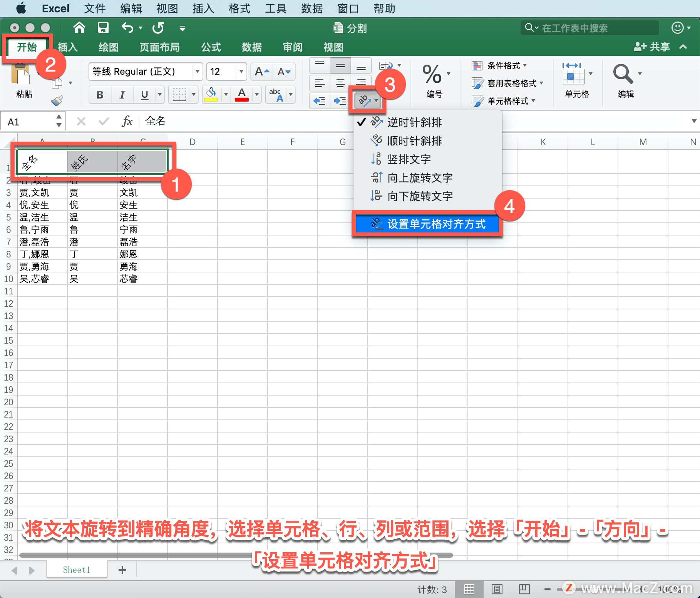Viewport: 700px width, 598px height.
Task: Decrease indent
Action: [x=320, y=101]
